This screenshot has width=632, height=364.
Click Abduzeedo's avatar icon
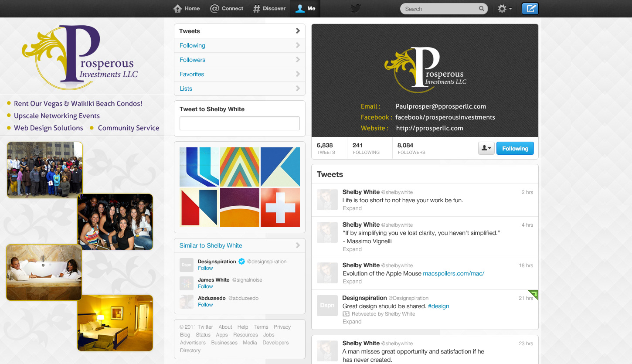pyautogui.click(x=187, y=302)
